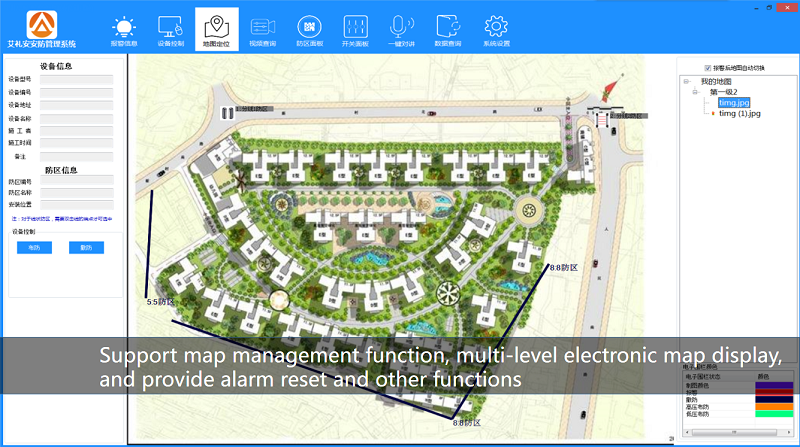Click the orange high-voltage arming color swatch

click(x=774, y=407)
